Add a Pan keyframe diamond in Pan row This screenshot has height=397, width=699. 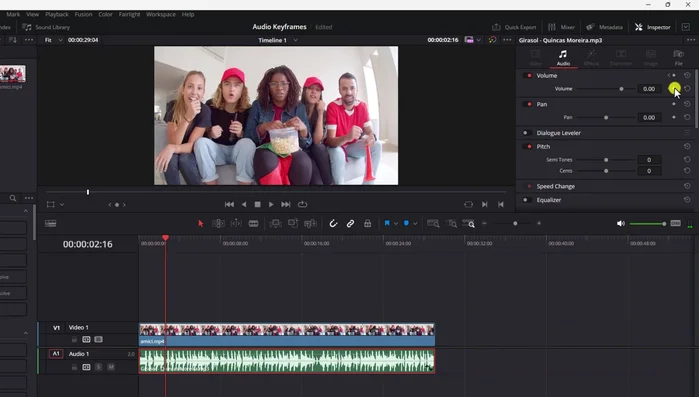pos(674,117)
